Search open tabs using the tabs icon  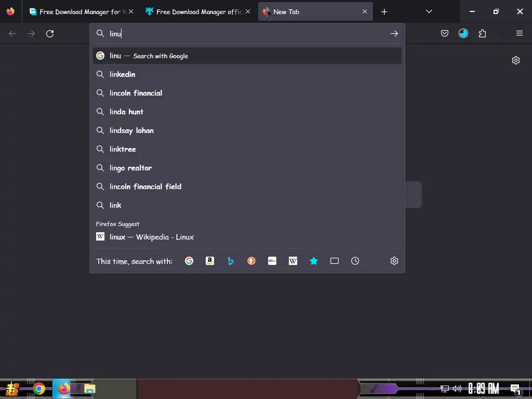335,261
